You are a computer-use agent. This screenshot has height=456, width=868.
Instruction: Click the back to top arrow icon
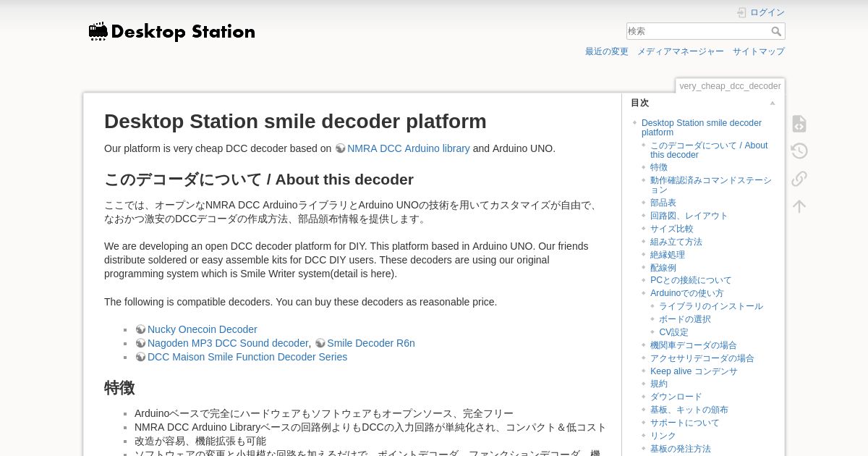coord(799,206)
